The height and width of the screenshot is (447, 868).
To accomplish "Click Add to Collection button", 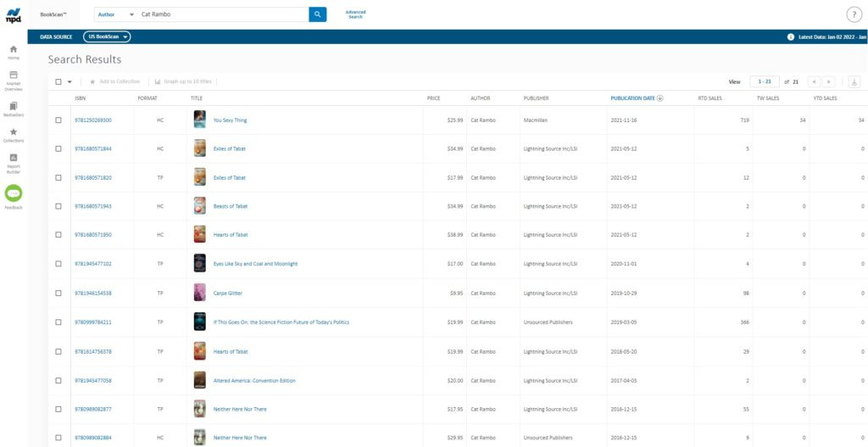I will [x=115, y=82].
